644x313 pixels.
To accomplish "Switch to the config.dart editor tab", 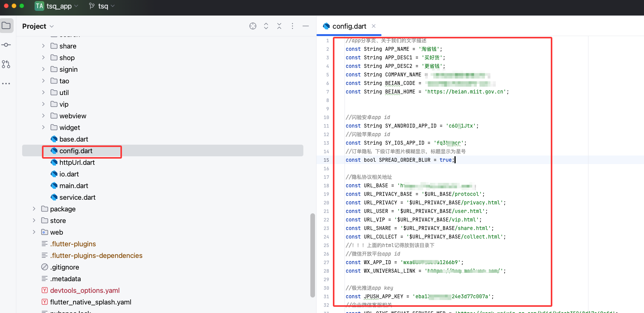I will click(x=349, y=26).
